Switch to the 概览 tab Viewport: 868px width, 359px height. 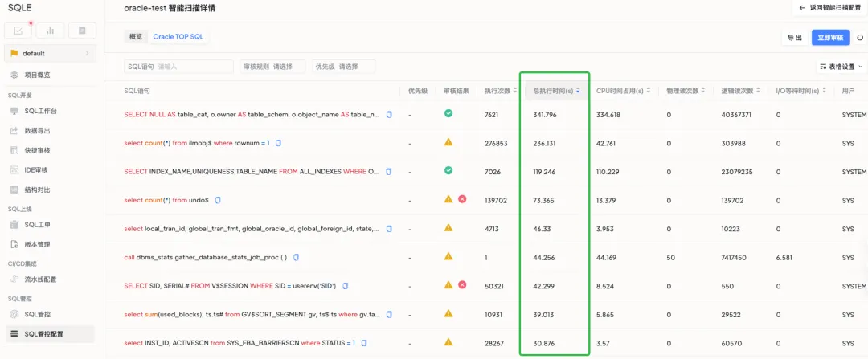136,36
